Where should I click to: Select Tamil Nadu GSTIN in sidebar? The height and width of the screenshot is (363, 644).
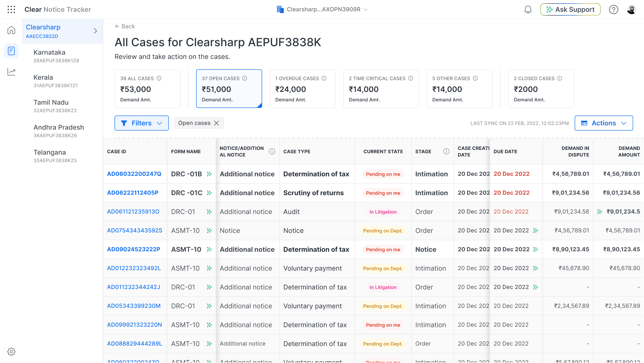coord(62,106)
